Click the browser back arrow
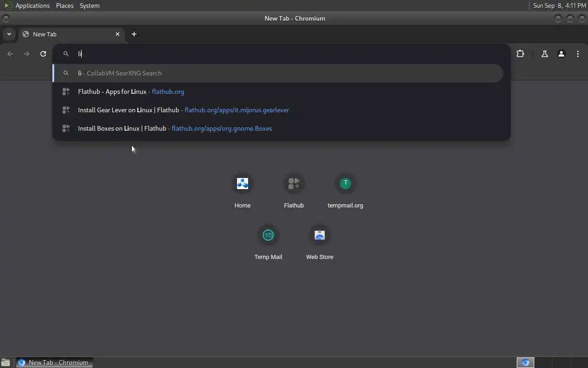The image size is (588, 368). coord(10,54)
